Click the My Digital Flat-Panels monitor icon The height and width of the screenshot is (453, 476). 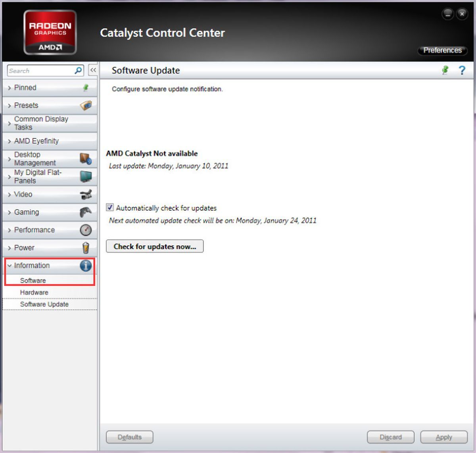click(x=86, y=177)
